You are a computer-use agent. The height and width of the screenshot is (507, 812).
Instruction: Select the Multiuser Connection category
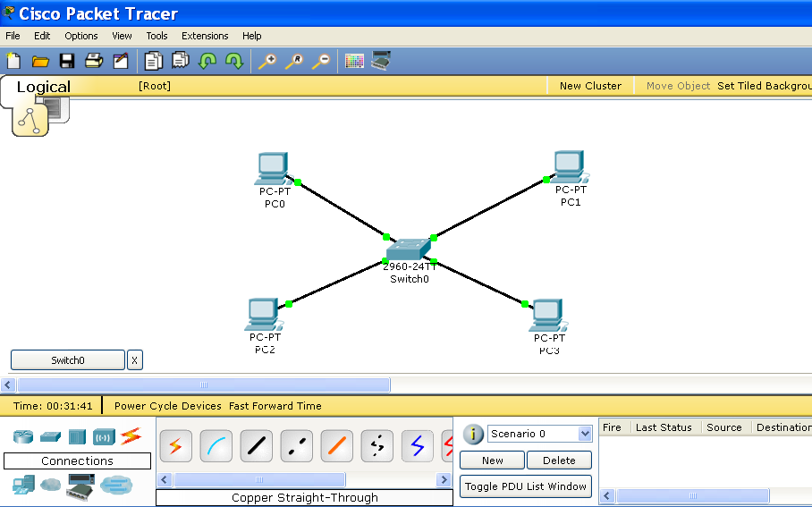[x=116, y=486]
